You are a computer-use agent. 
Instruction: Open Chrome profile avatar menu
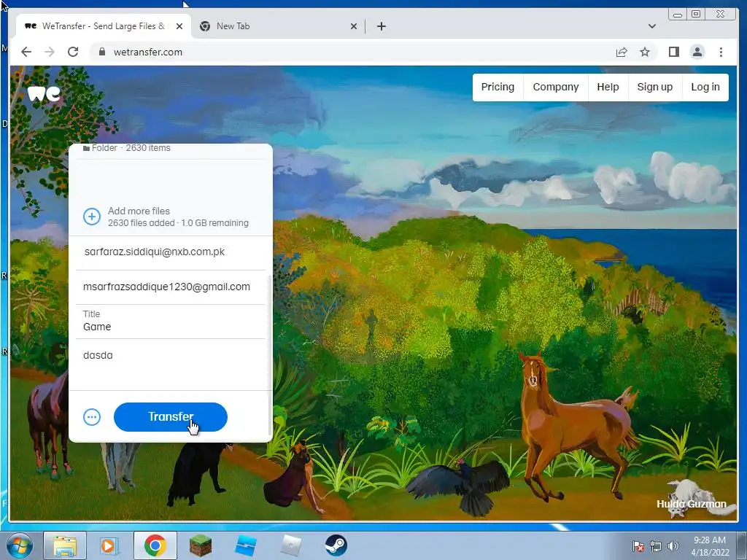[x=697, y=52]
